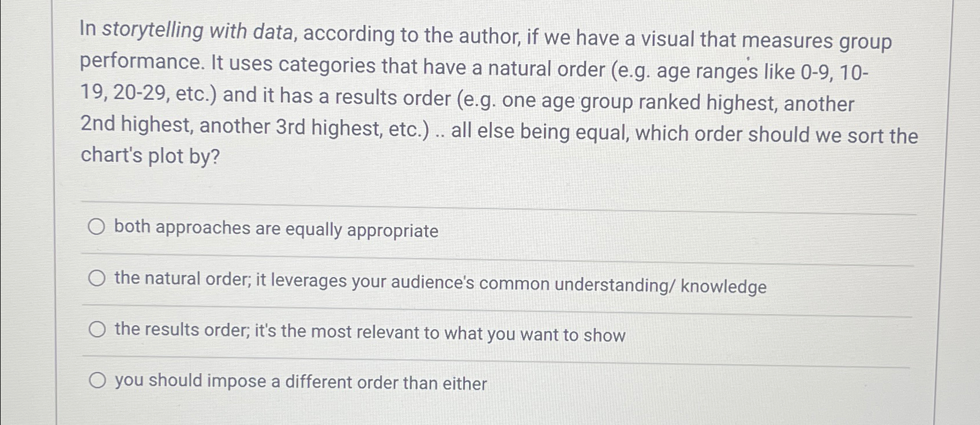
Task: Click the text 'chart's plot by?'
Action: [150, 155]
